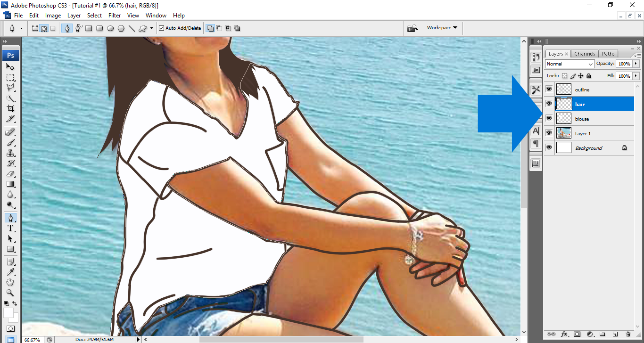Select the Rectangle shape tool in toolbox
Viewport: 644px width, 343px height.
[10, 249]
